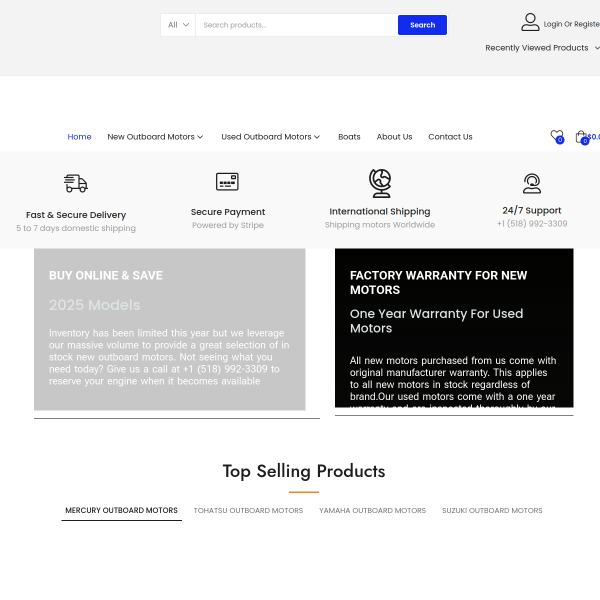Screen dimensions: 600x600
Task: Click the globe international shipping icon
Action: tap(380, 183)
